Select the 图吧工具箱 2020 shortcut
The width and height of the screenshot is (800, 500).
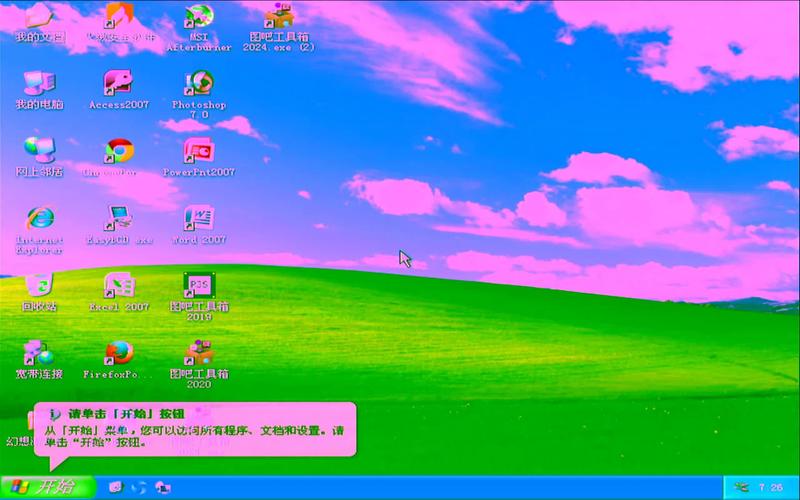[199, 365]
